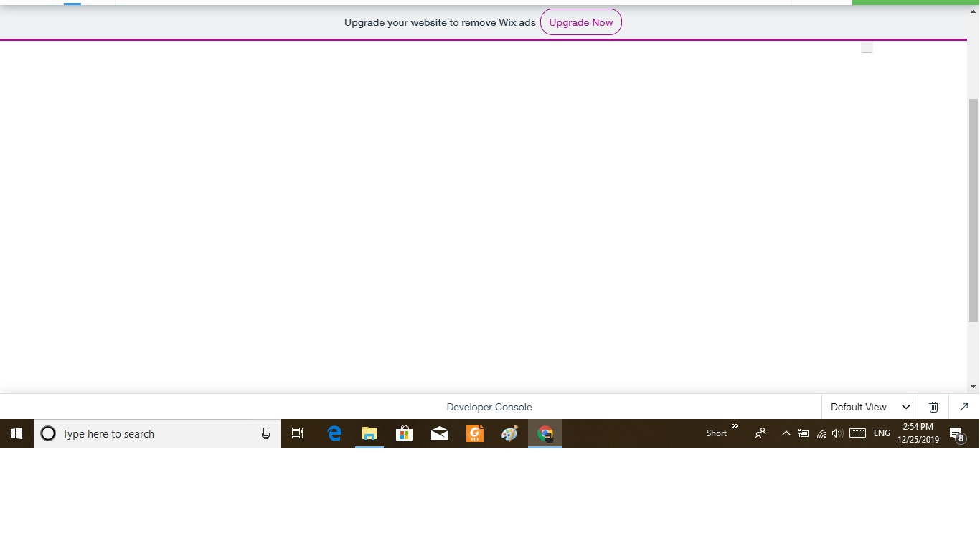
Task: Click the ENG language indicator
Action: [x=882, y=433]
